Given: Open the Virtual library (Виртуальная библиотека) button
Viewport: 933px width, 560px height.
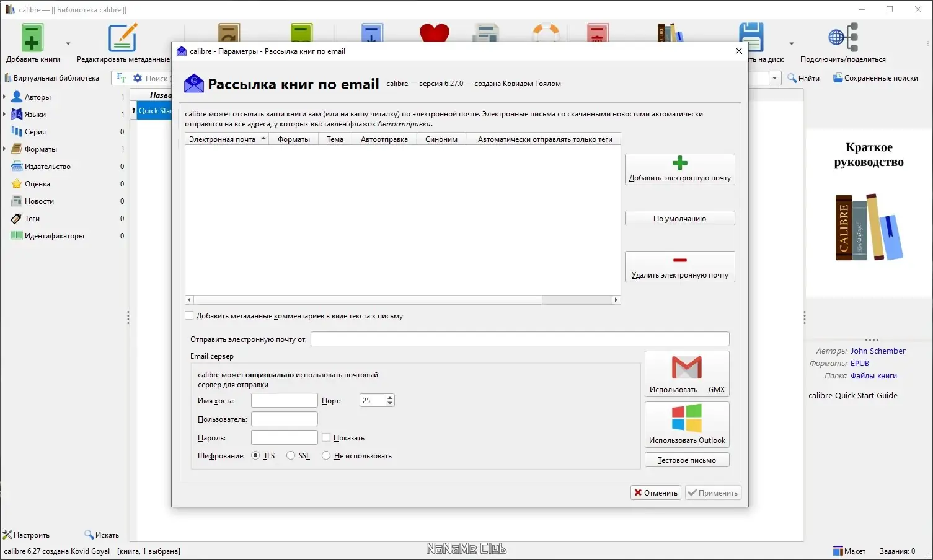Looking at the screenshot, I should (x=51, y=78).
